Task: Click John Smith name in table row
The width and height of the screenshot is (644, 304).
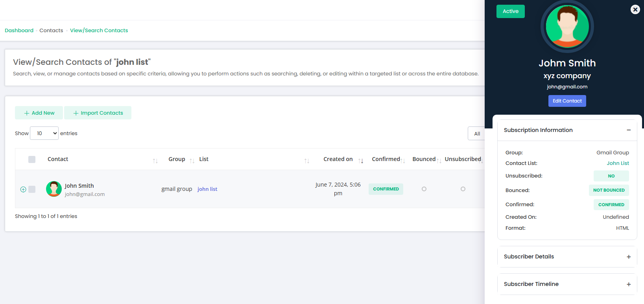Action: coord(79,186)
